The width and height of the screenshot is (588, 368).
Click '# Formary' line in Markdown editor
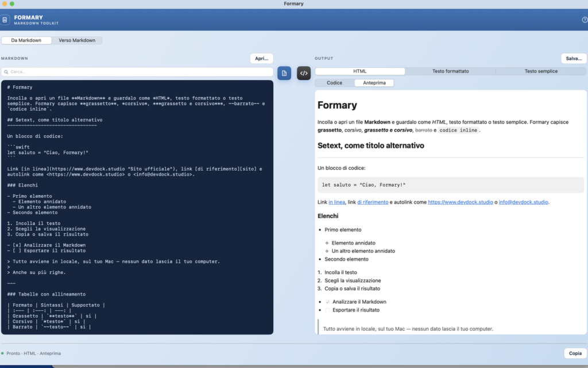[x=20, y=87]
